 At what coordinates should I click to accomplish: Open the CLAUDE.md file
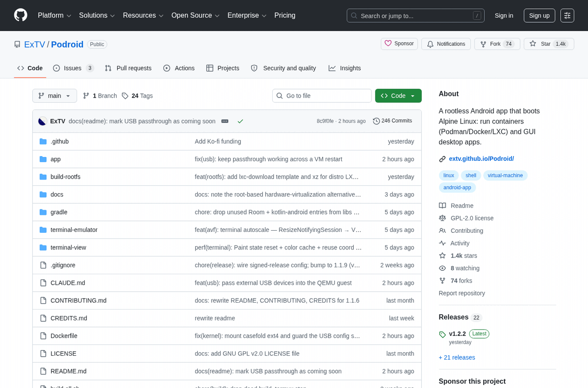click(x=68, y=283)
